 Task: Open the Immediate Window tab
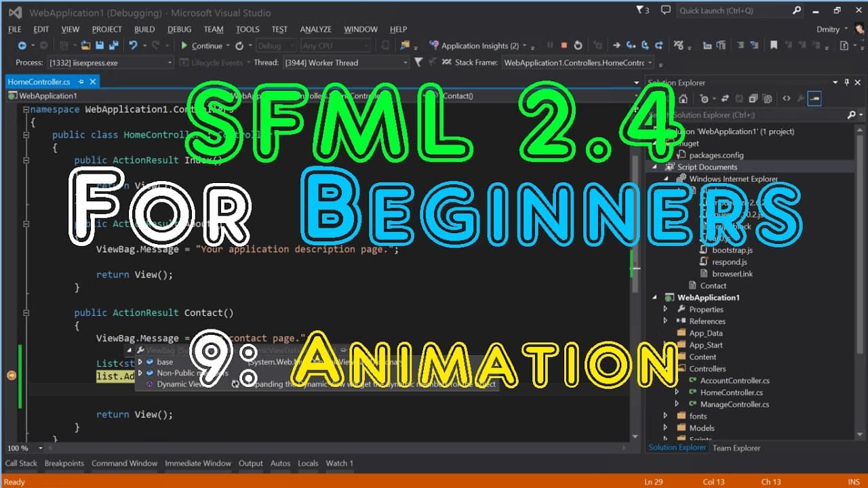tap(198, 464)
